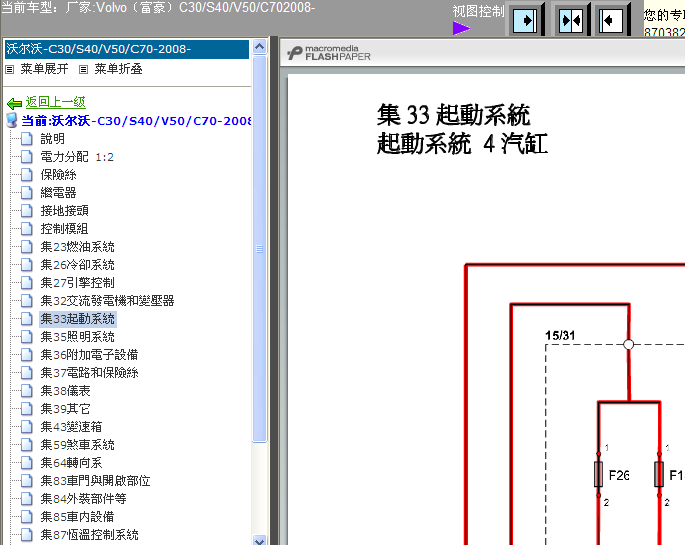Image resolution: width=685 pixels, height=545 pixels.
Task: Click the purple arrow under 视图控制
Action: click(x=461, y=28)
